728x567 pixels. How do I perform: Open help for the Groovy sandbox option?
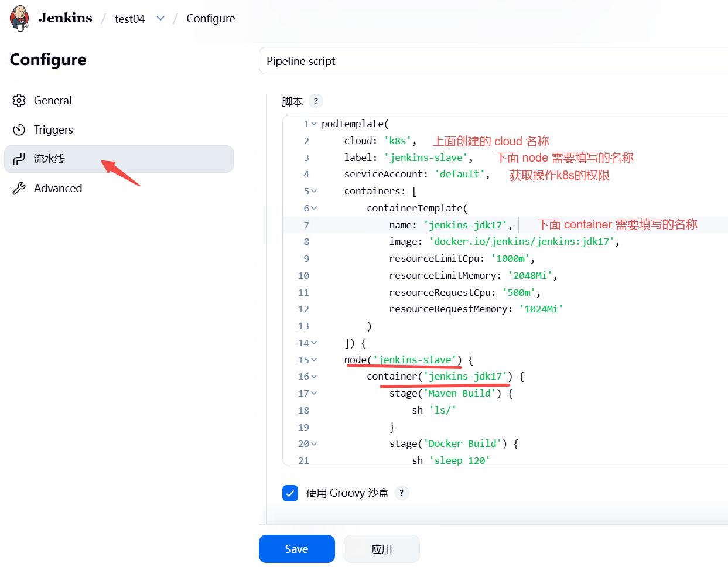[x=401, y=493]
